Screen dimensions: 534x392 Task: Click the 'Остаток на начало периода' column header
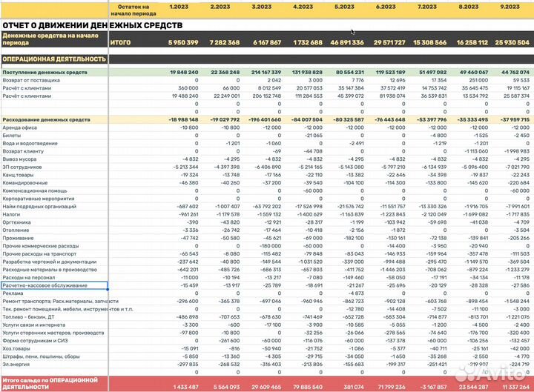click(133, 10)
